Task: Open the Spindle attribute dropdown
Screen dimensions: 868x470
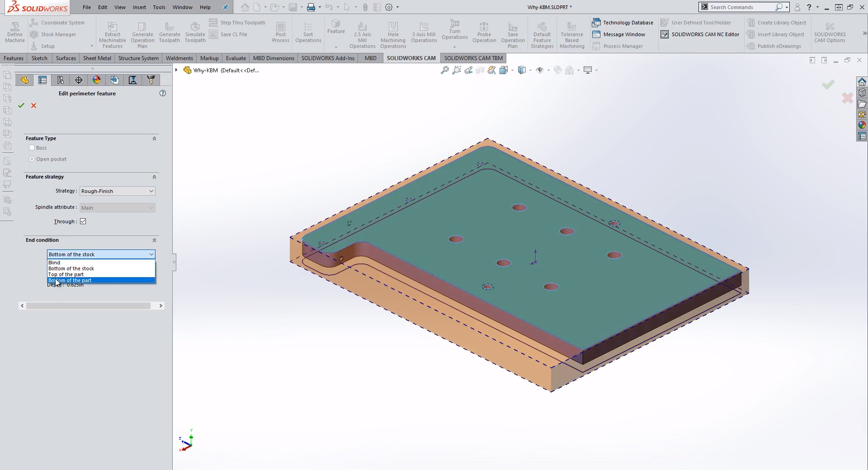Action: [x=118, y=208]
